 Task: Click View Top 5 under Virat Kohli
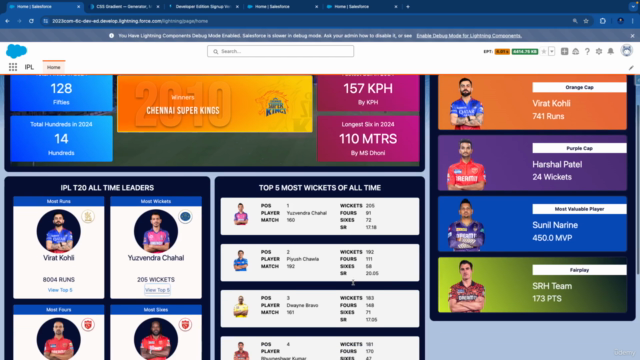click(x=60, y=290)
